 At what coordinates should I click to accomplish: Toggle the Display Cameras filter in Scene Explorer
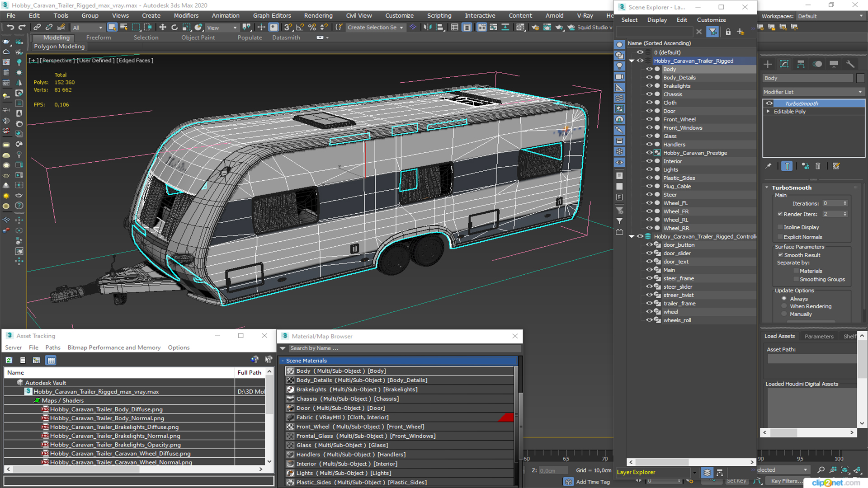(x=619, y=77)
